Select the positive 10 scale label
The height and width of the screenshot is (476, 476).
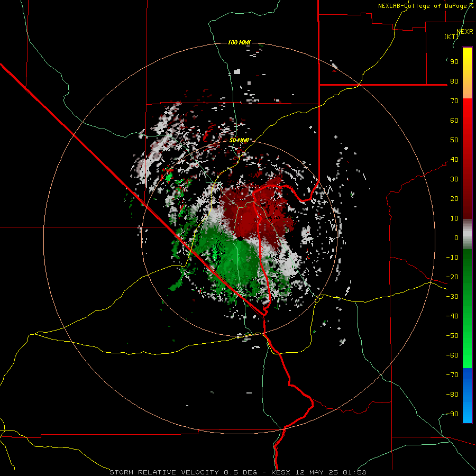tap(454, 218)
